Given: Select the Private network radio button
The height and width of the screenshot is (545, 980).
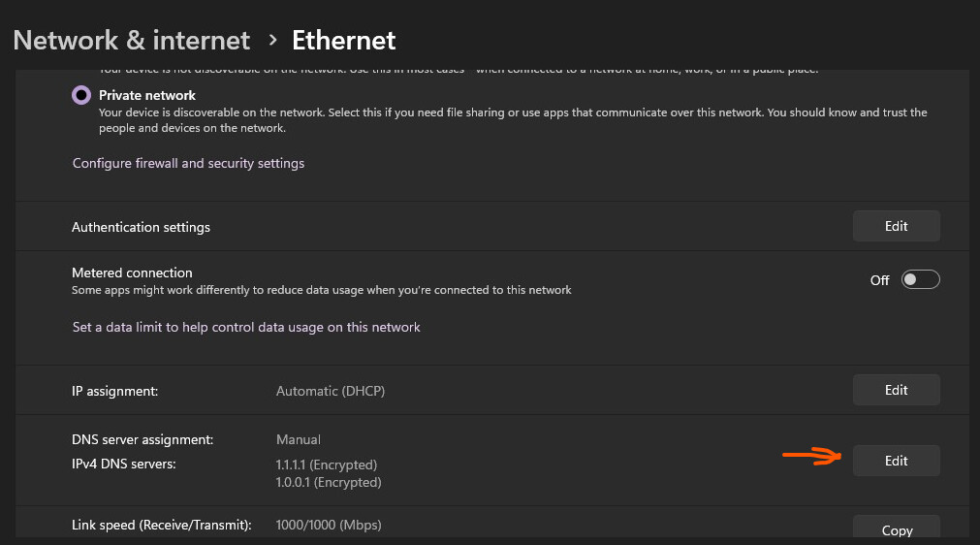Looking at the screenshot, I should [80, 95].
